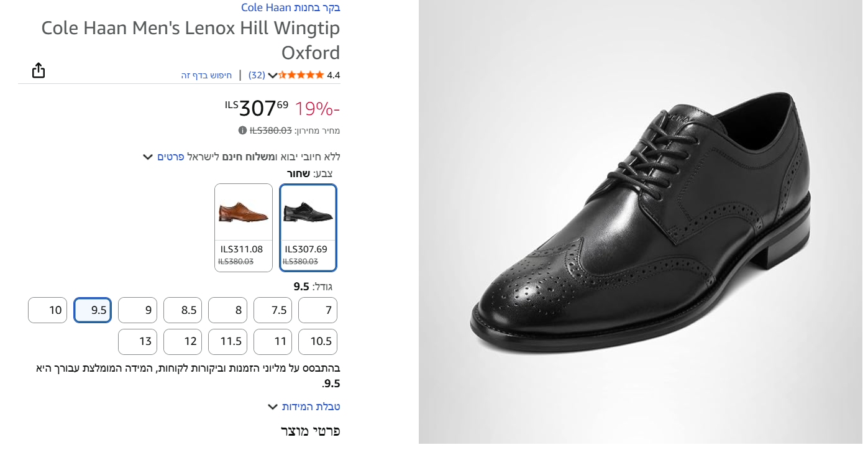The width and height of the screenshot is (868, 450).
Task: Expand the shipping details chevron
Action: [148, 157]
